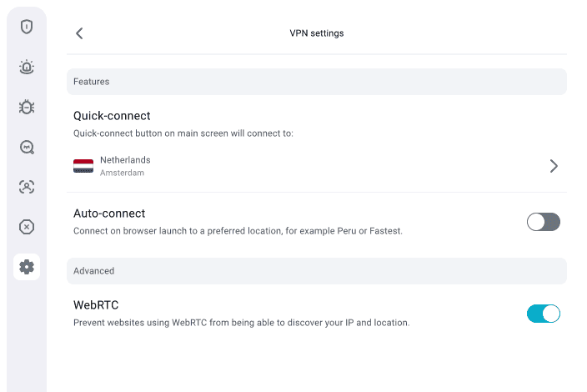Click the Features section header
This screenshot has width=587, height=392.
pyautogui.click(x=92, y=82)
